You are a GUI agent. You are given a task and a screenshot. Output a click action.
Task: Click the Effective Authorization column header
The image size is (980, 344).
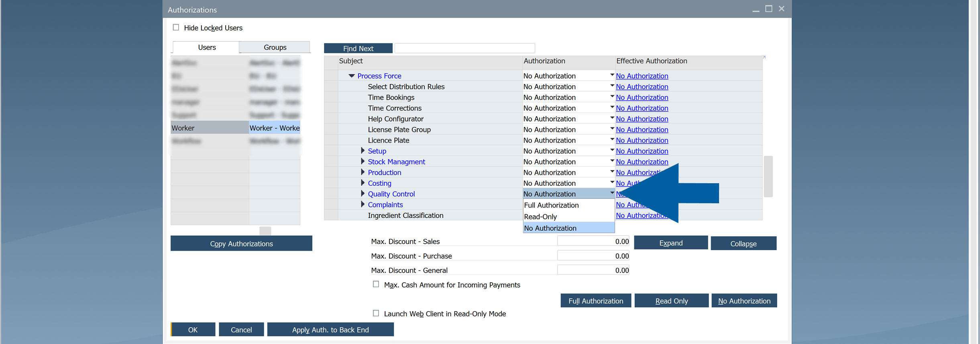pyautogui.click(x=689, y=61)
